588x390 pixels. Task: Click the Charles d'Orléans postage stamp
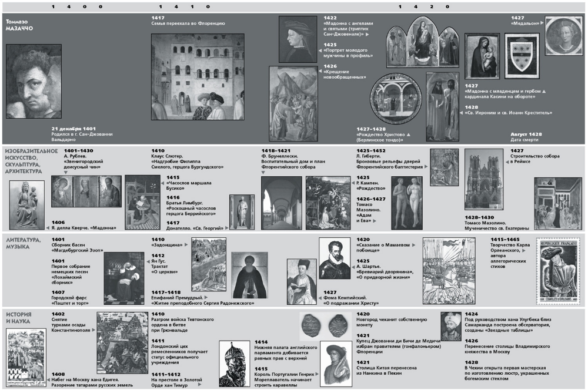[559, 267]
